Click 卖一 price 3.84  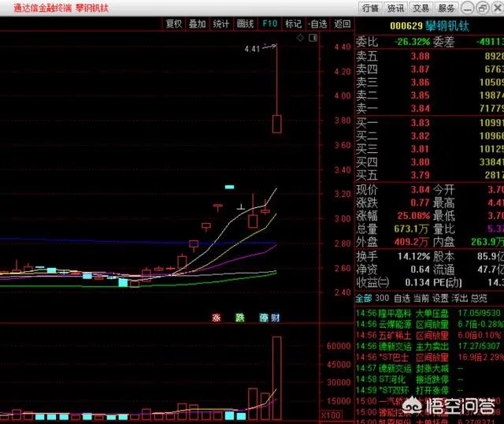[x=420, y=109]
